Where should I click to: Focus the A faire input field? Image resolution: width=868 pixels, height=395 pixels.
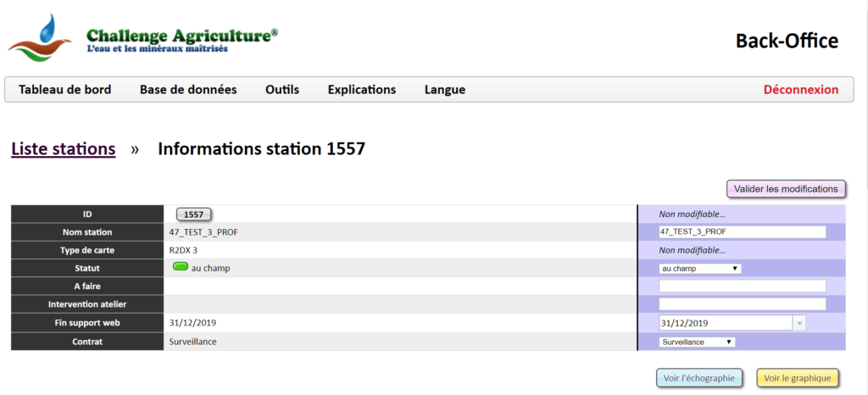click(743, 286)
